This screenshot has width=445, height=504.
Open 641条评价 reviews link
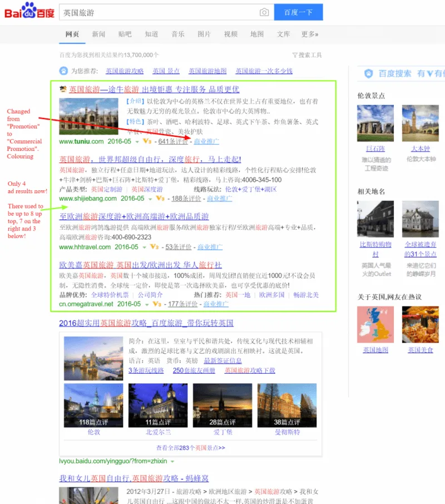173,141
